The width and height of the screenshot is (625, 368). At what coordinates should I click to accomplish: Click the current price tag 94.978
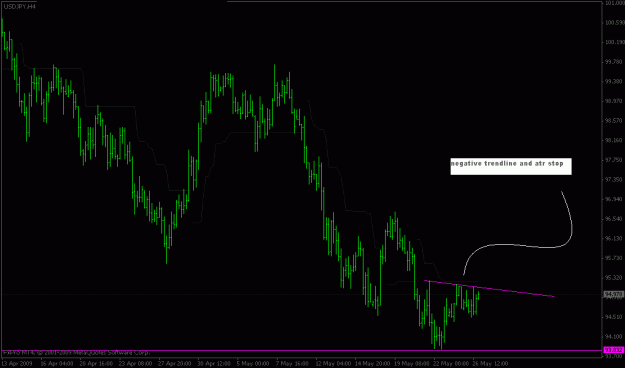coord(613,294)
